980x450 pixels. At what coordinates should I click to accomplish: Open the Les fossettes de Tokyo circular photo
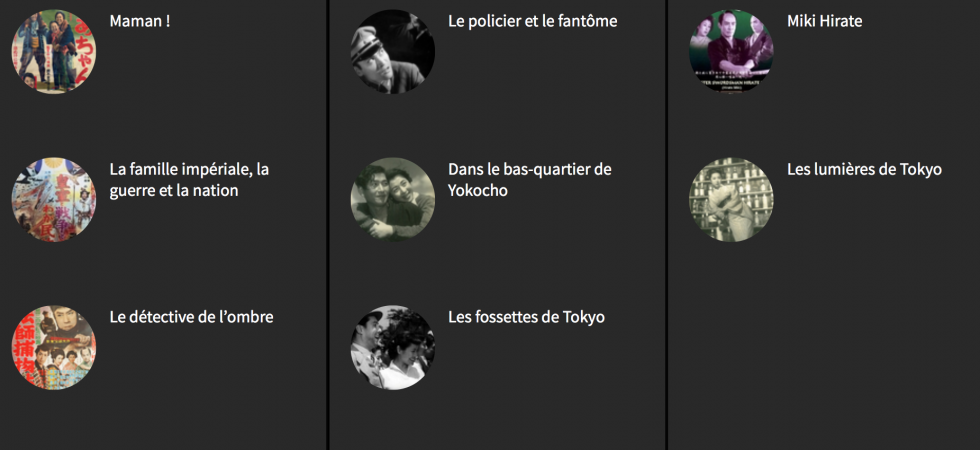[x=392, y=348]
